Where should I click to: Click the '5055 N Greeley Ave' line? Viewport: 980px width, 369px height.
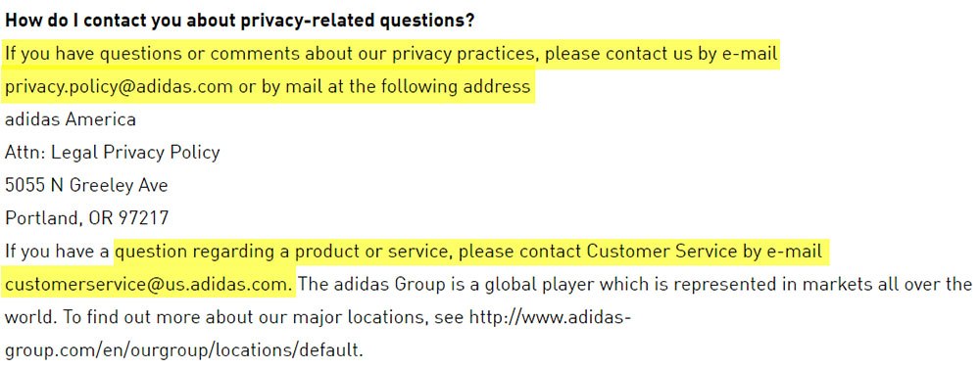coord(86,185)
